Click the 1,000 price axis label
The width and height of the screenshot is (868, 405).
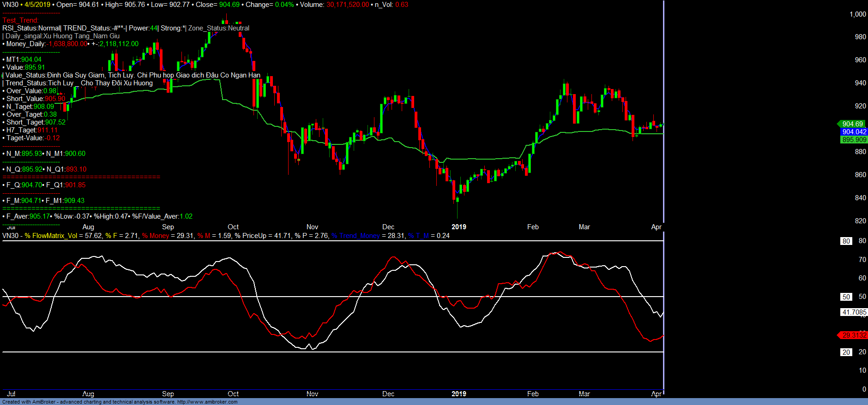[x=857, y=14]
